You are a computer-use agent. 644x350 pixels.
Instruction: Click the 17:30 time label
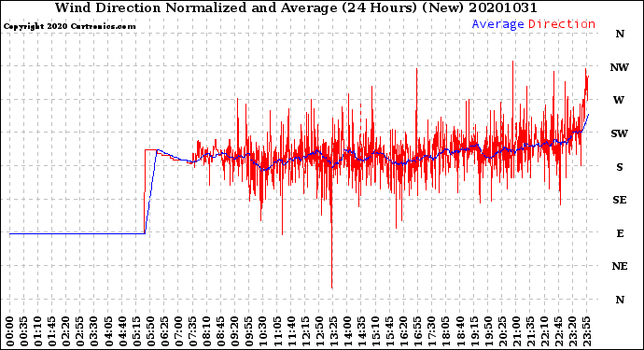[431, 331]
